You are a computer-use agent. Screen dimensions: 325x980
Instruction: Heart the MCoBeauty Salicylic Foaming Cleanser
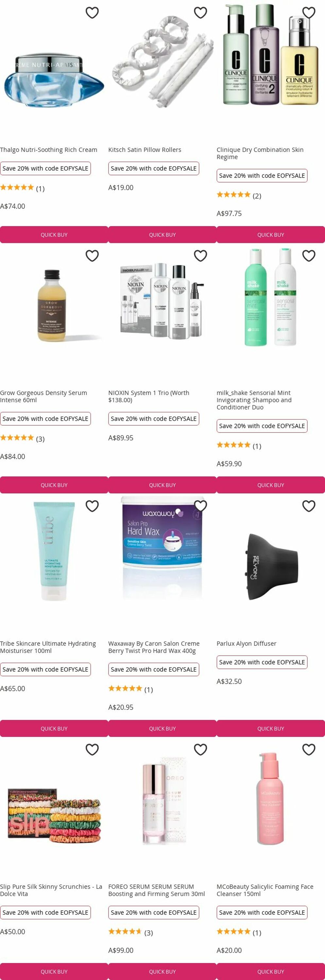pos(309,749)
